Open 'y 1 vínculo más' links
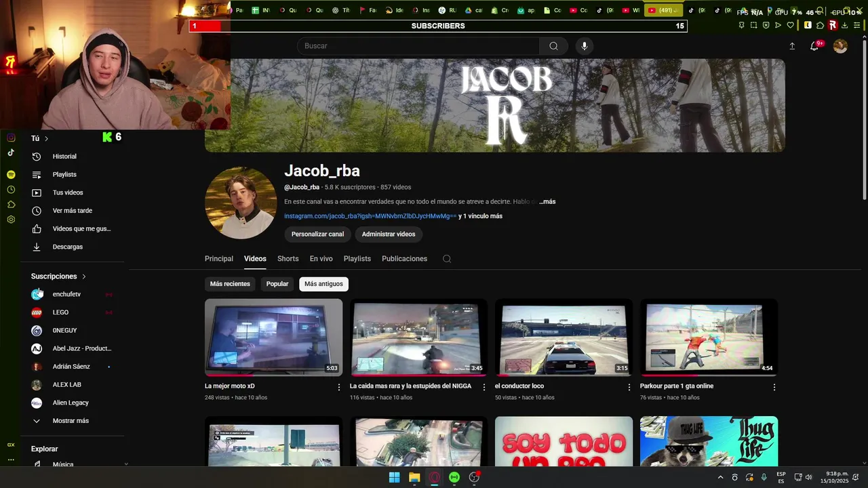 tap(480, 216)
